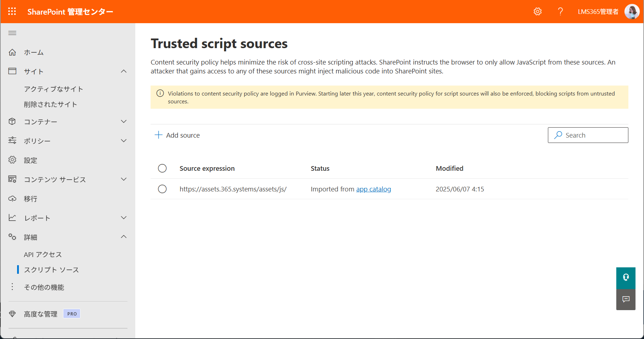Viewport: 644px width, 339px height.
Task: Open the LMS365 administrator profile picture
Action: tap(632, 11)
